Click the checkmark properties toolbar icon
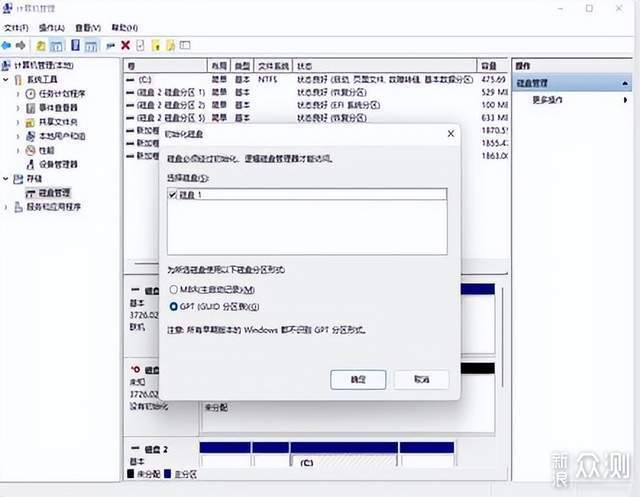The height and width of the screenshot is (497, 640). tap(140, 45)
